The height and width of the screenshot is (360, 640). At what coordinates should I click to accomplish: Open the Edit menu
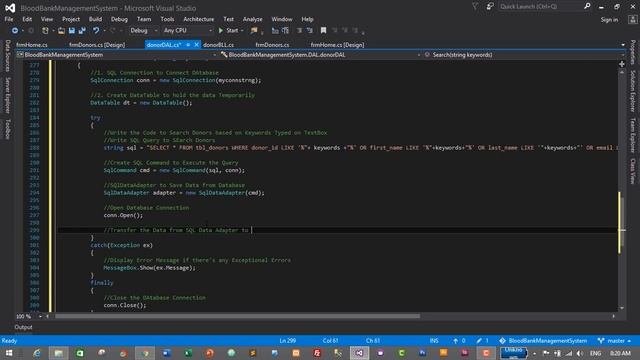coord(27,19)
